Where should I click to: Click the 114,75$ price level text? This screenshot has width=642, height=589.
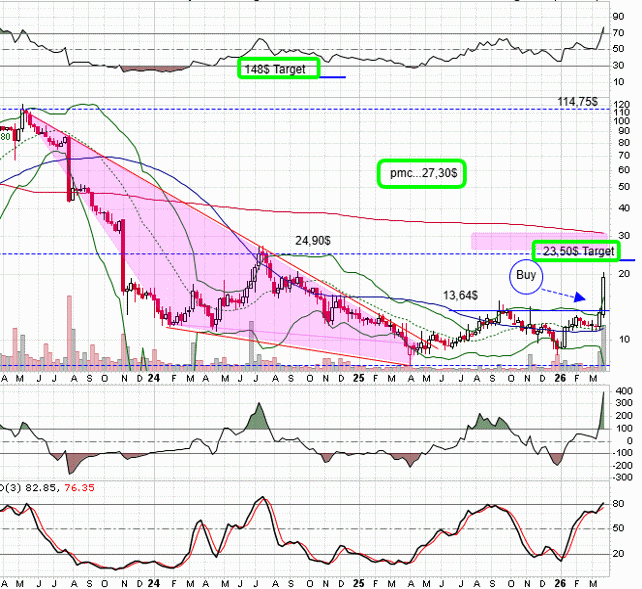pos(577,101)
